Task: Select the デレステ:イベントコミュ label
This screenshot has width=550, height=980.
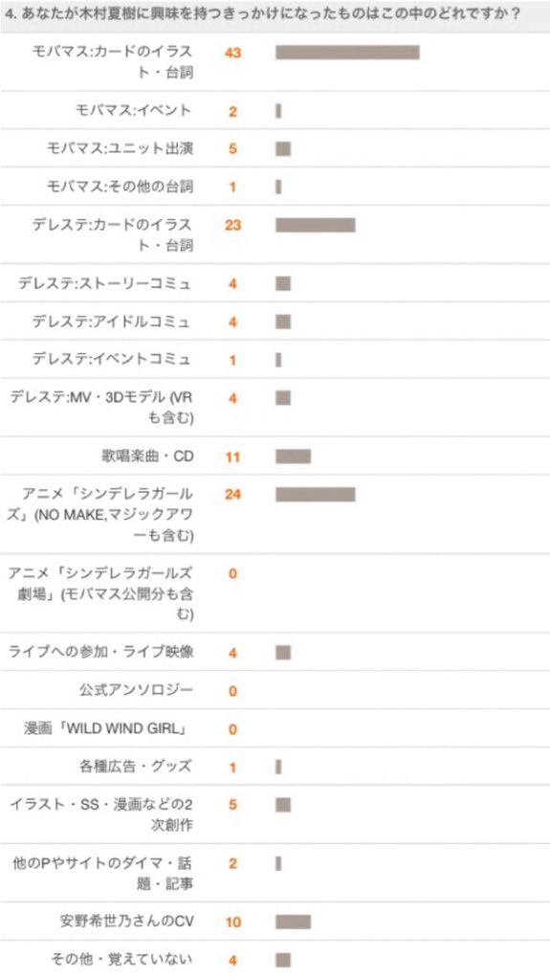Action: point(112,360)
